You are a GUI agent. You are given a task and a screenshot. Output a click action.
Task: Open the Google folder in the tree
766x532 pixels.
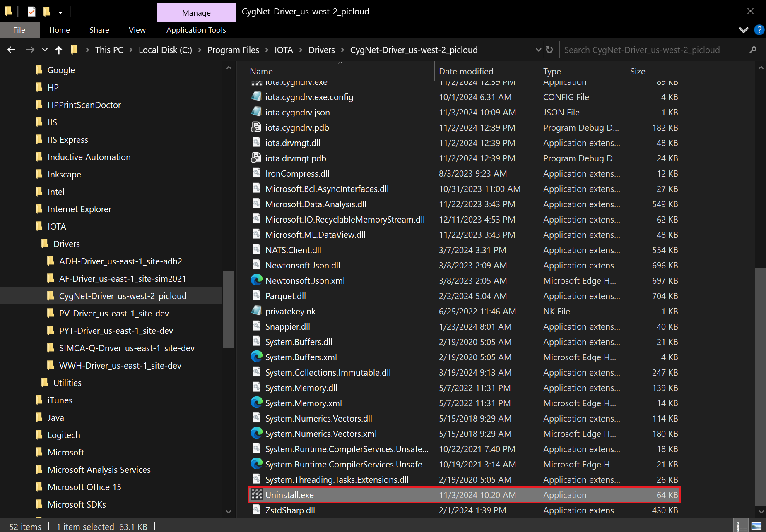(61, 70)
